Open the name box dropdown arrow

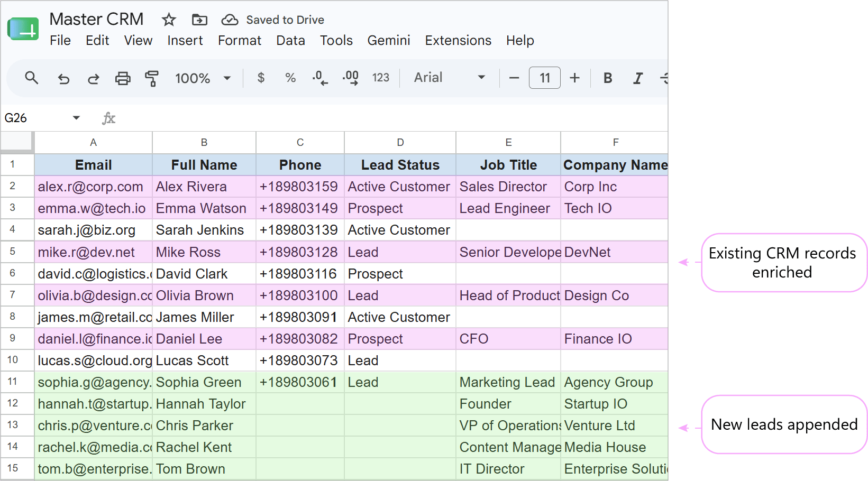pyautogui.click(x=76, y=118)
